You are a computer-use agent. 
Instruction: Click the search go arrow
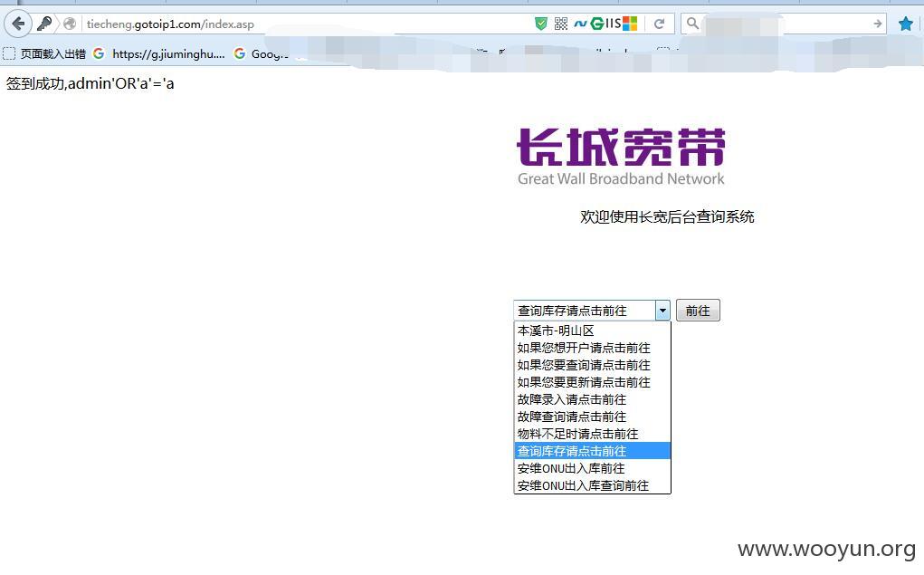pos(878,24)
